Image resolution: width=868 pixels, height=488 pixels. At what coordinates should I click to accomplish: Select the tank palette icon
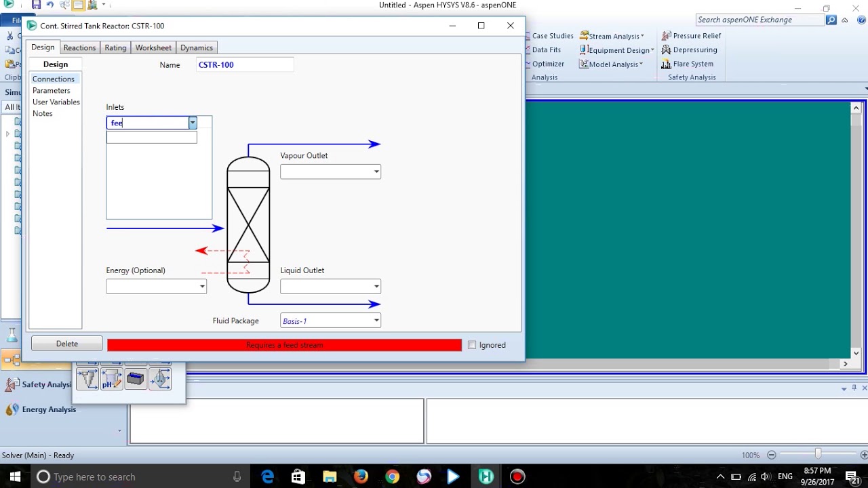pyautogui.click(x=136, y=379)
